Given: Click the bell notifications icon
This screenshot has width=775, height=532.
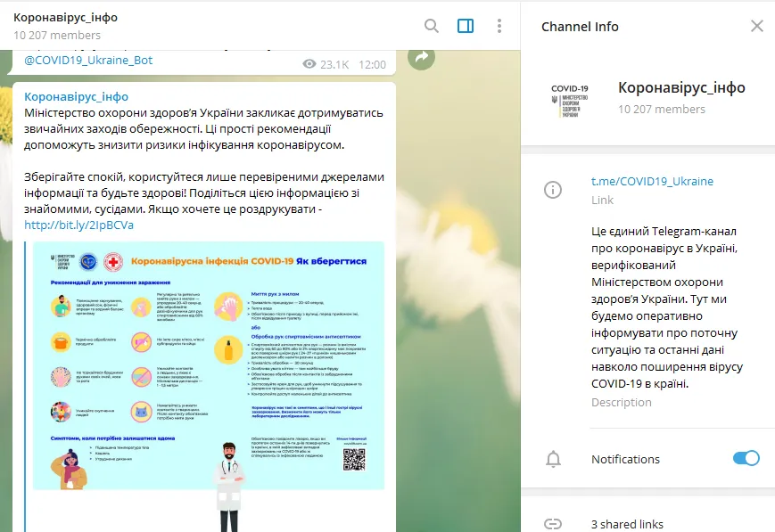Looking at the screenshot, I should [x=553, y=459].
